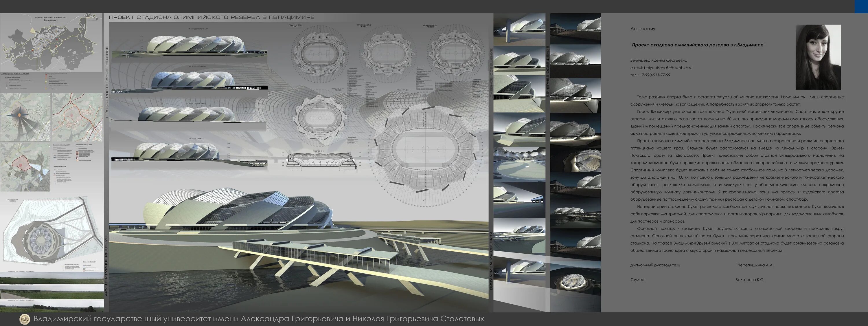This screenshot has height=326, width=868.
Task: Click the bold italic project title in the annotation
Action: click(698, 45)
